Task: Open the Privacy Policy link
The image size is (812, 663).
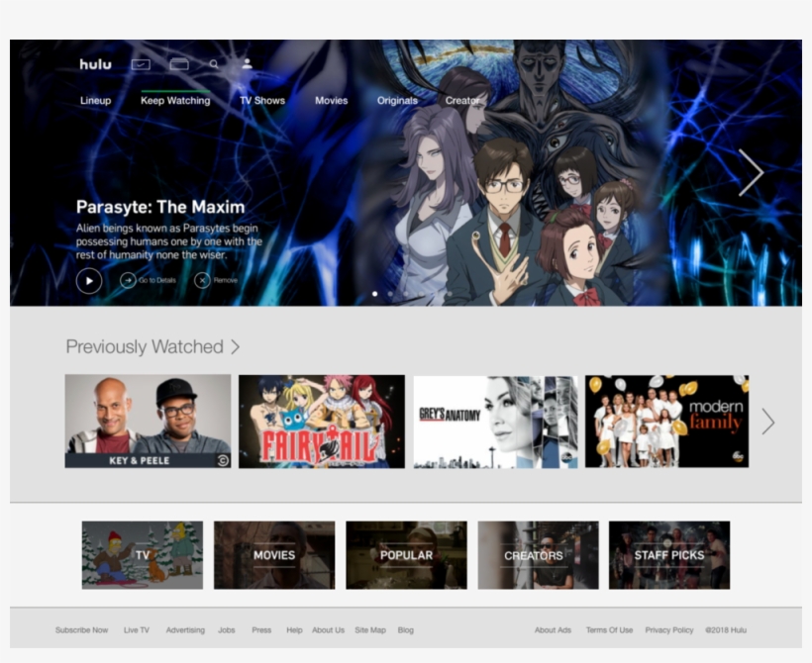Action: (x=669, y=629)
